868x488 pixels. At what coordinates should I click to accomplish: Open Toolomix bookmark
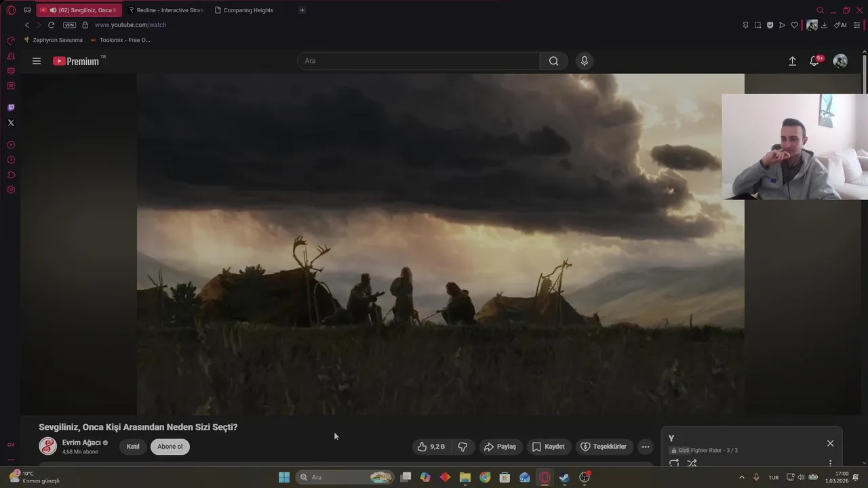(121, 40)
